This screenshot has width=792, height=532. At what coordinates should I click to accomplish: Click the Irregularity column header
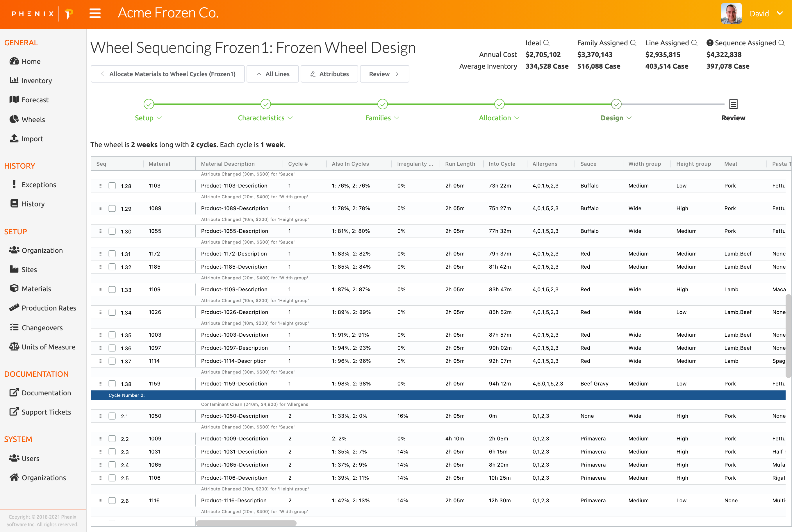(x=415, y=164)
